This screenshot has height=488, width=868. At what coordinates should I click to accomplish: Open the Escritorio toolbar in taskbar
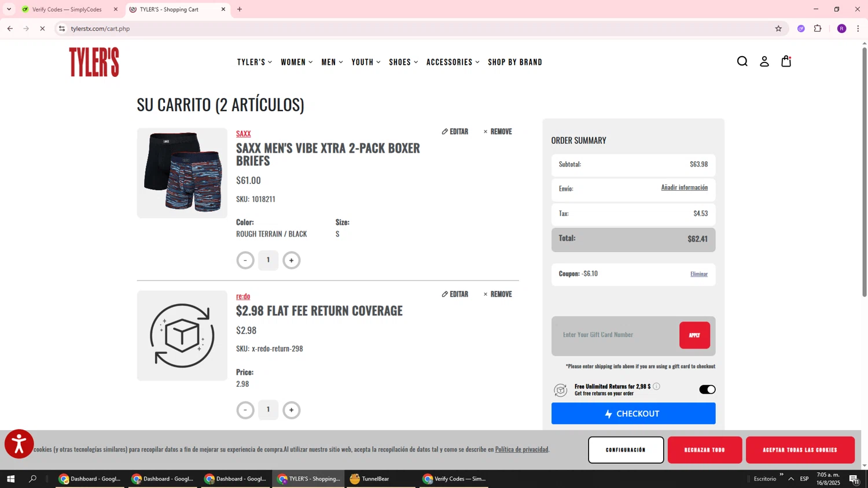point(764,479)
